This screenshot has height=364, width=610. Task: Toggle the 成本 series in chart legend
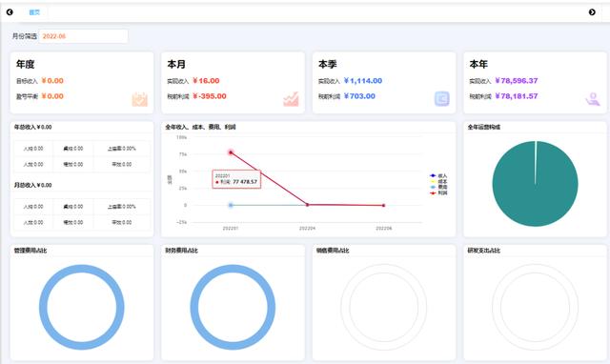pyautogui.click(x=438, y=182)
